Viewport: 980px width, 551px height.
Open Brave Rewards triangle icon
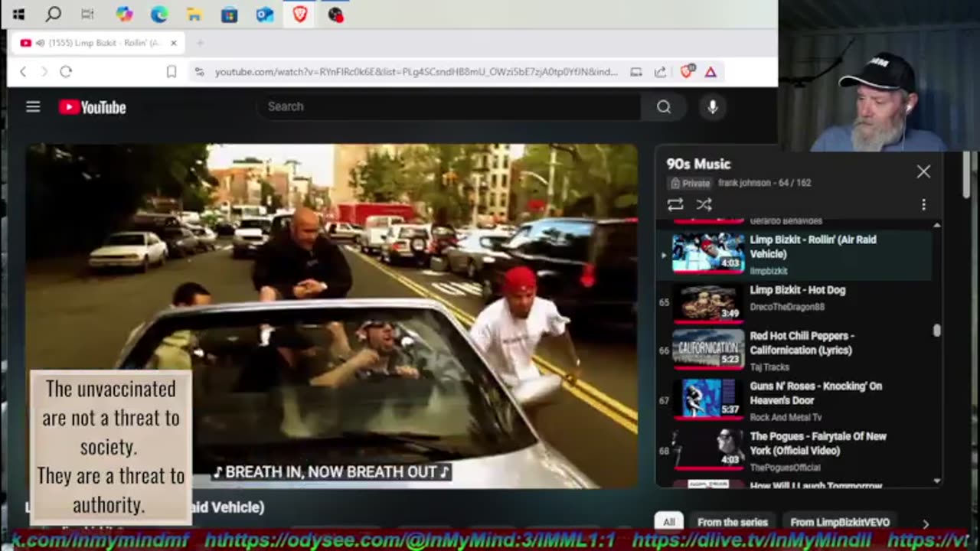click(x=710, y=71)
